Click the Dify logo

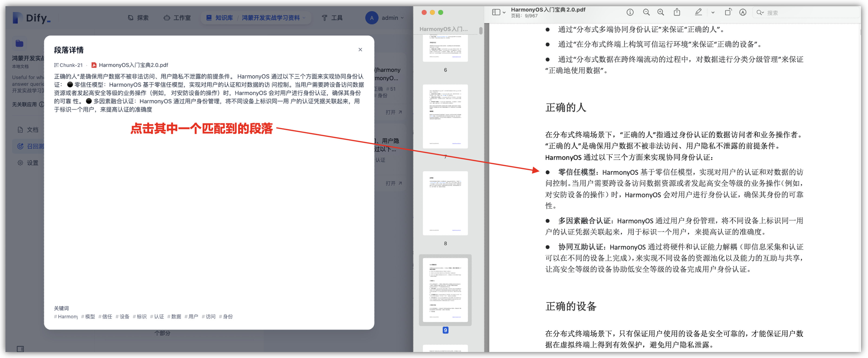32,18
